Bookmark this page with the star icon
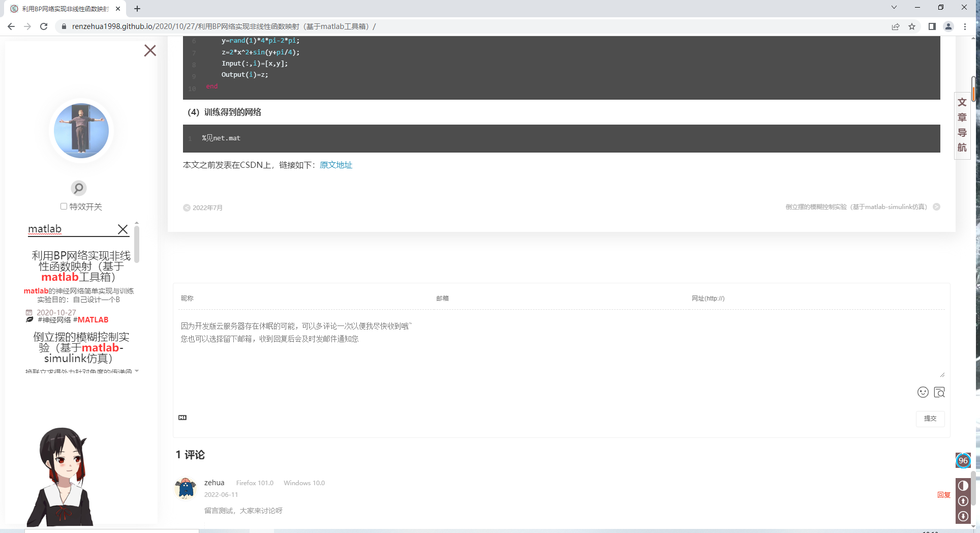 coord(912,26)
